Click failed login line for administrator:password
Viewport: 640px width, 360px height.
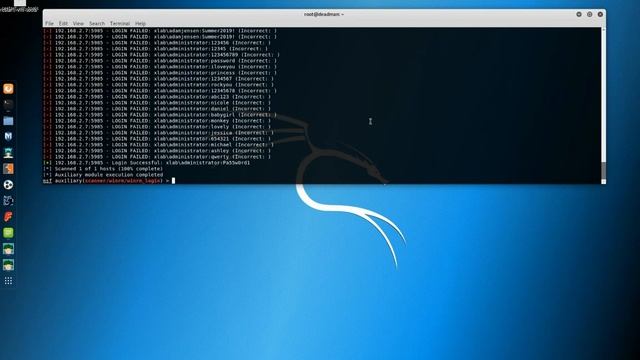tap(160, 60)
